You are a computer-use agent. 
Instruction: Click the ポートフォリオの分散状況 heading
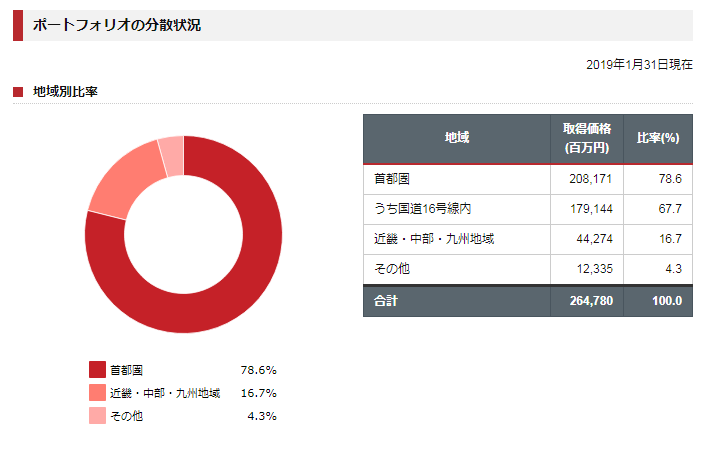[117, 25]
